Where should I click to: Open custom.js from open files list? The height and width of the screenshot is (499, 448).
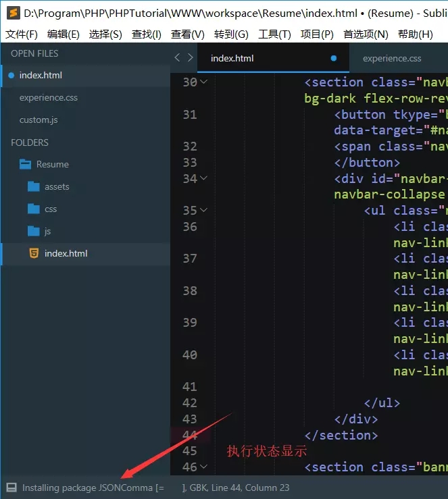(x=39, y=120)
